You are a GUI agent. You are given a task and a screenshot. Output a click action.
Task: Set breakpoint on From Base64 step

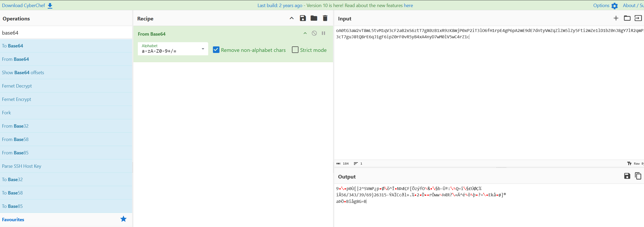(323, 33)
